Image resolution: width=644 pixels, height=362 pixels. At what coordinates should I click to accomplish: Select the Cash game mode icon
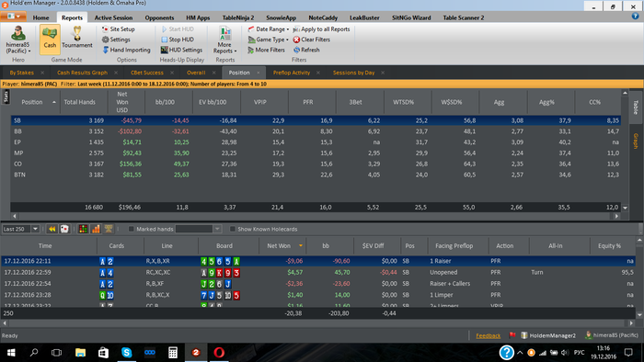(50, 39)
